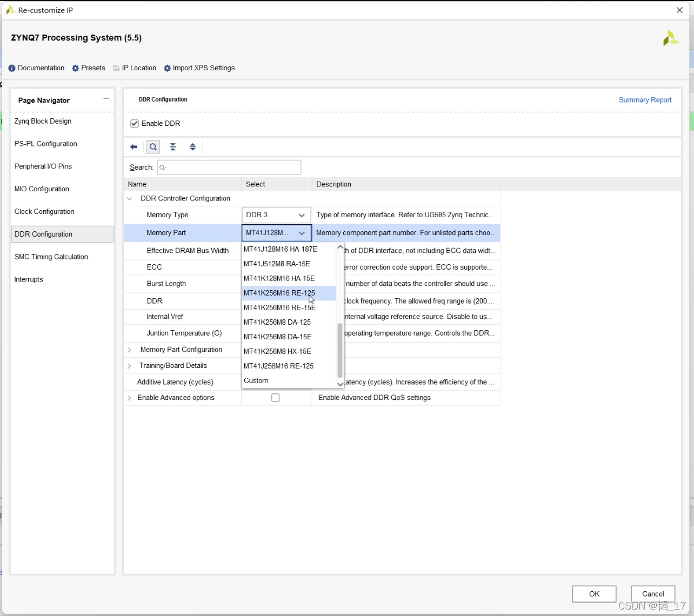Click the dropdown list scrollbar thumb
The width and height of the screenshot is (694, 616).
click(340, 351)
